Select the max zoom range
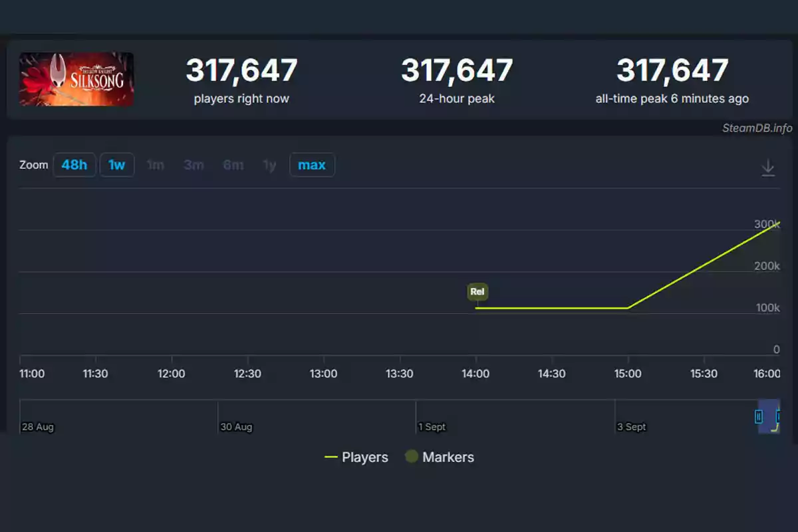Viewport: 798px width, 532px height. click(312, 165)
